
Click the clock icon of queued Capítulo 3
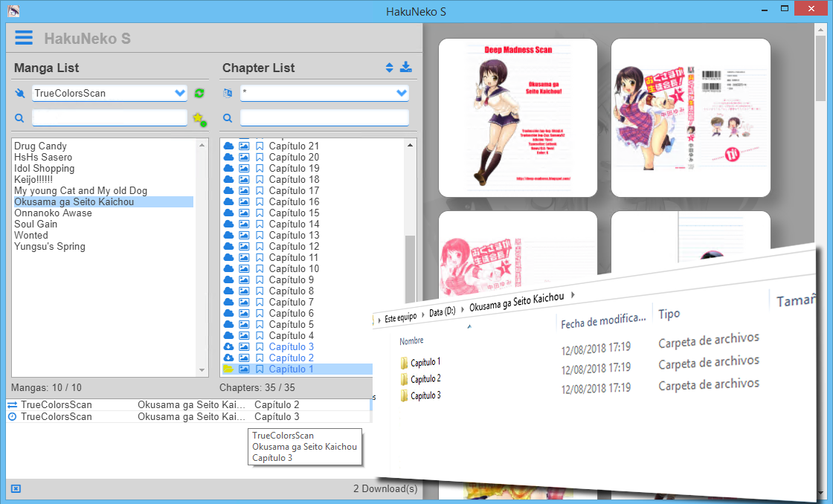pyautogui.click(x=12, y=417)
